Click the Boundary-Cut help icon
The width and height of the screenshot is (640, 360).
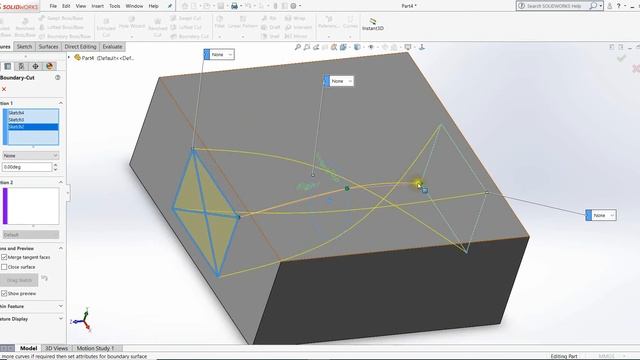click(58, 77)
